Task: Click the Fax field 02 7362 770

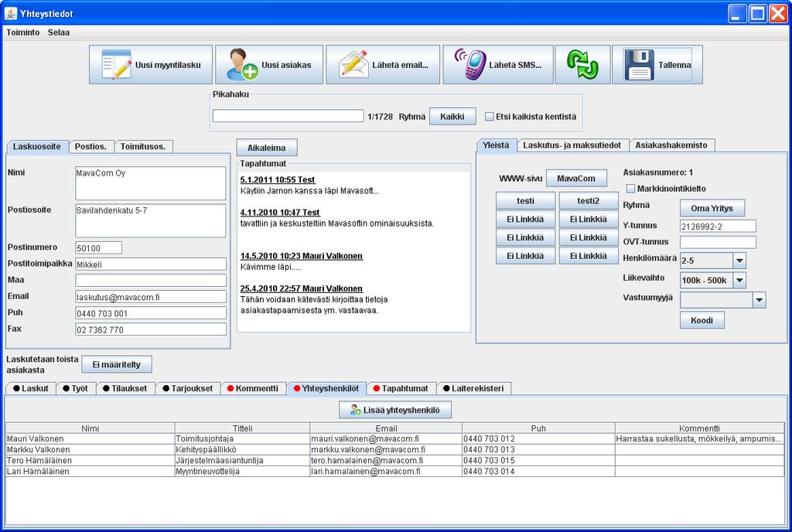Action: (x=151, y=329)
